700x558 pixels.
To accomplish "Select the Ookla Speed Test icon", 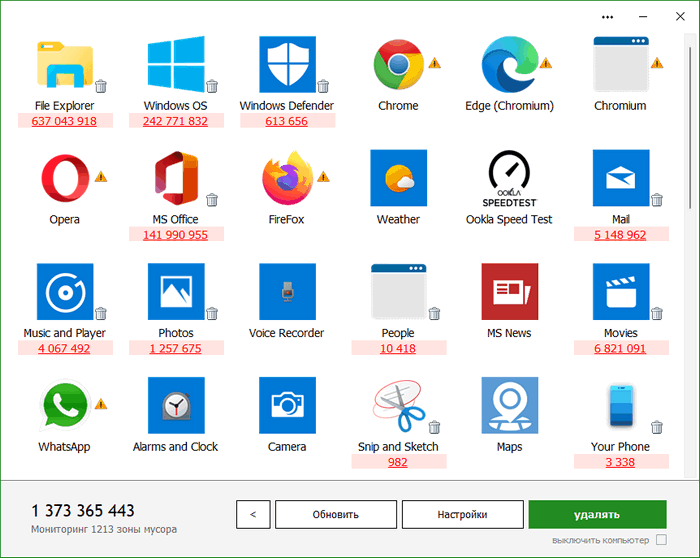I will click(x=509, y=179).
